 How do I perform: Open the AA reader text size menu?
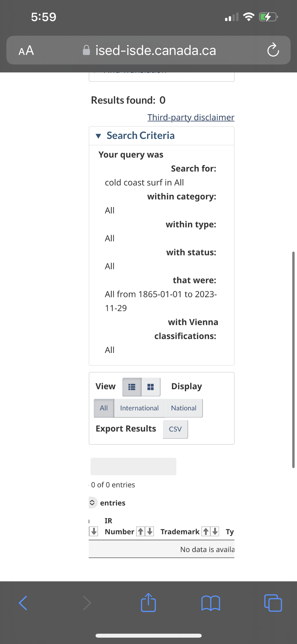click(x=26, y=50)
